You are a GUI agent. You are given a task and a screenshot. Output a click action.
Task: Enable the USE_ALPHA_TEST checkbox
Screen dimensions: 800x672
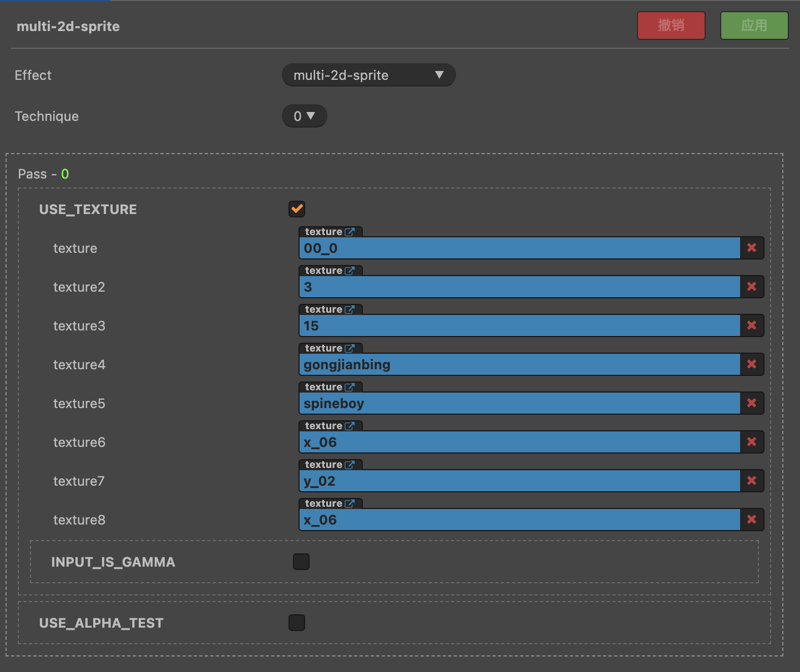click(297, 623)
